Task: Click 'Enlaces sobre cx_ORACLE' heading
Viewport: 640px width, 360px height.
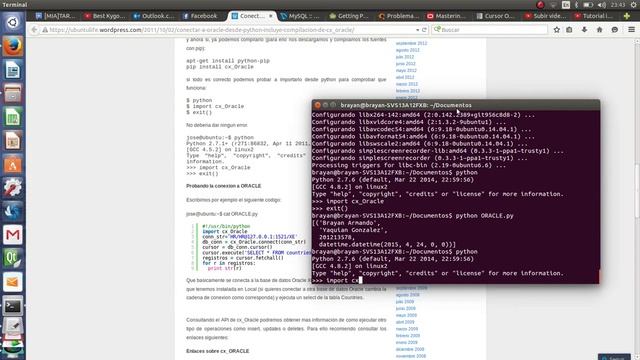Action: click(218, 351)
